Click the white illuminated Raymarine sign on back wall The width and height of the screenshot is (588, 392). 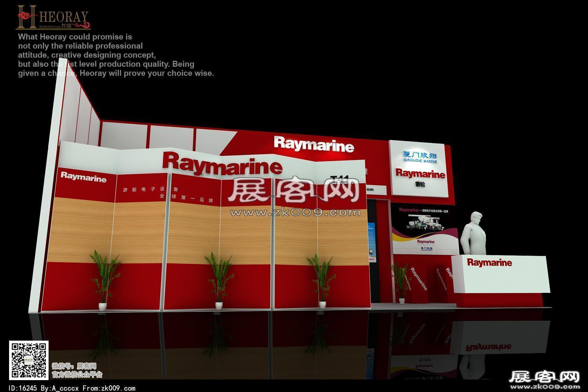[x=314, y=144]
